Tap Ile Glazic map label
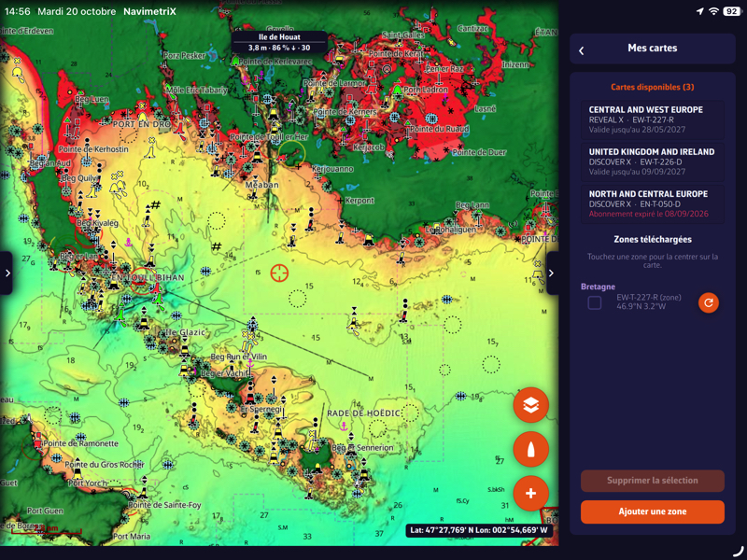Viewport: 747px width, 560px height. tap(185, 332)
